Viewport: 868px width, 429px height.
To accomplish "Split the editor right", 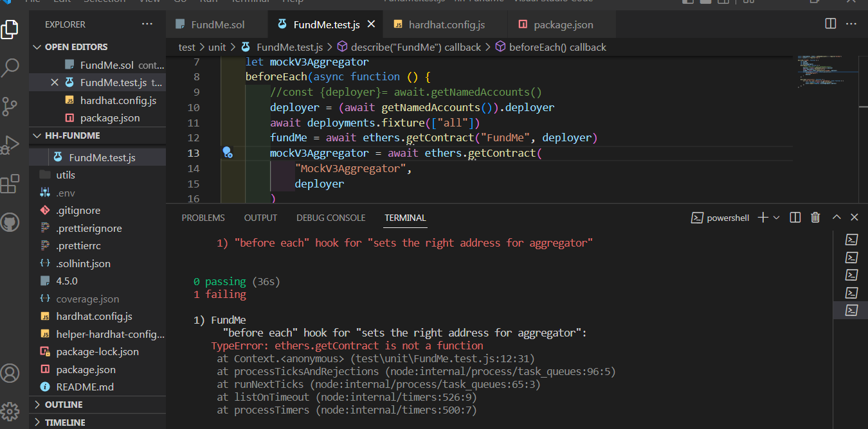I will click(831, 24).
